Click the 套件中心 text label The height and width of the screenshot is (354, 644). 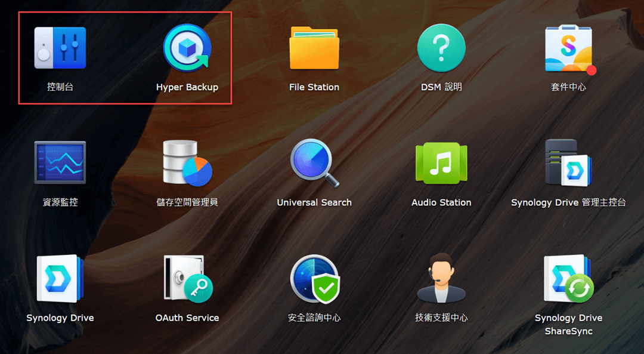coord(568,87)
